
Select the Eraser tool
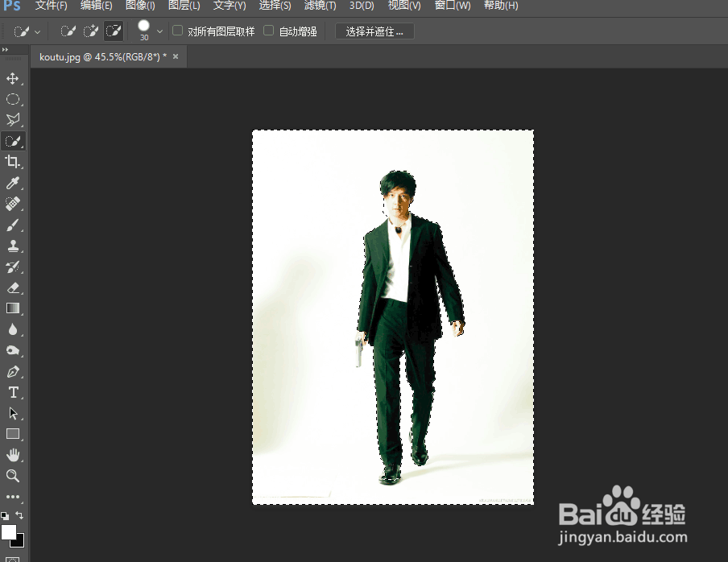pyautogui.click(x=13, y=287)
